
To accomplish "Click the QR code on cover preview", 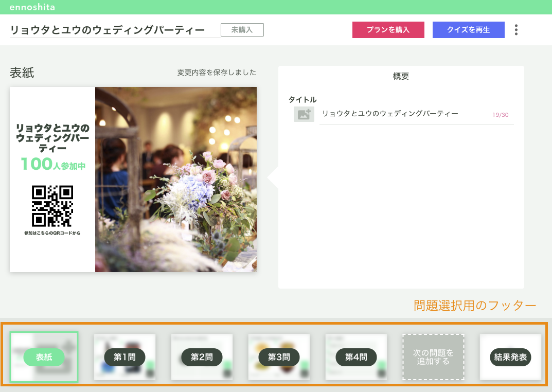I will pyautogui.click(x=52, y=206).
